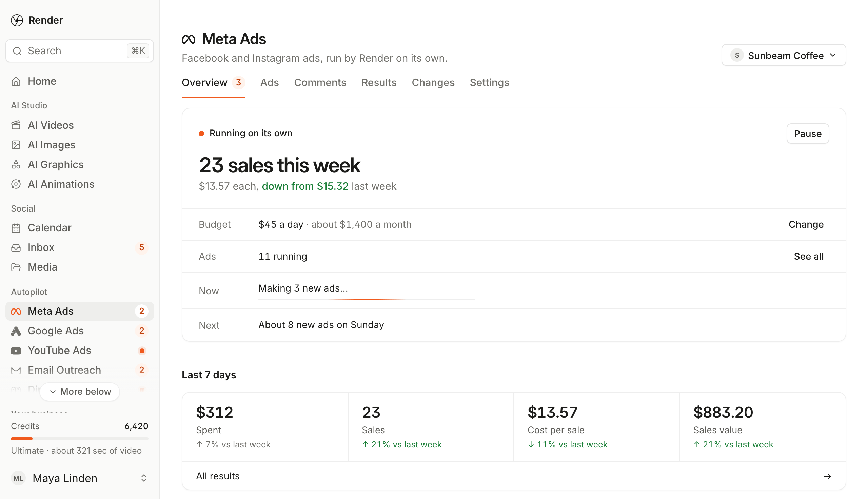
Task: Click See all for running ads
Action: (808, 256)
